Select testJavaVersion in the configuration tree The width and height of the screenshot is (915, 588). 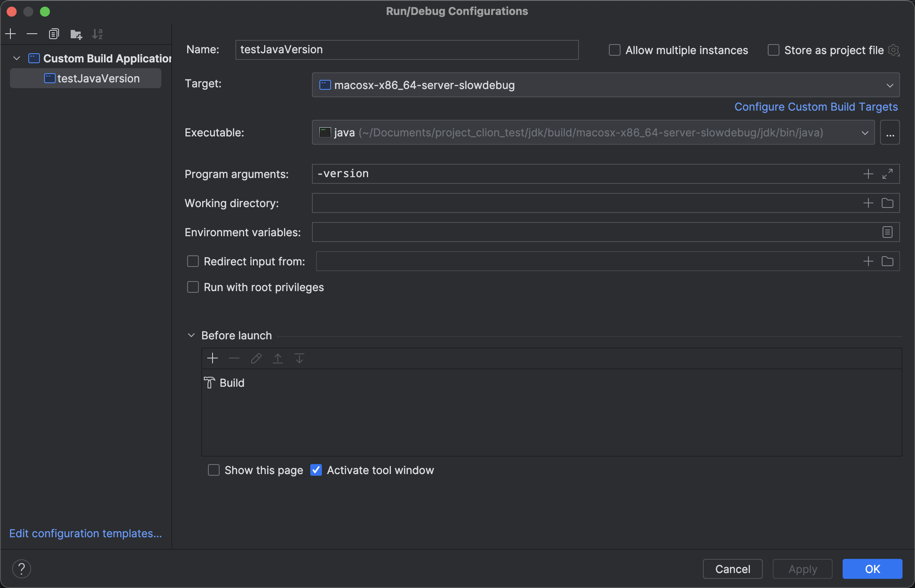pyautogui.click(x=98, y=79)
